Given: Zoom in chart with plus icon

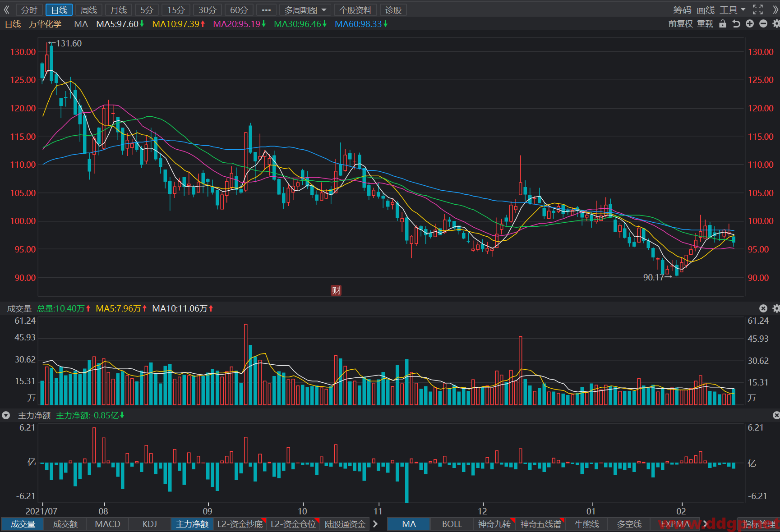Looking at the screenshot, I should pos(750,24).
